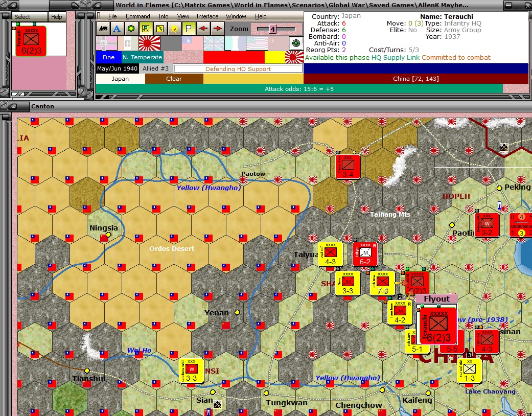Select the yellow 3-3 motorized unit near Shansi
This screenshot has height=416, width=532.
point(348,283)
